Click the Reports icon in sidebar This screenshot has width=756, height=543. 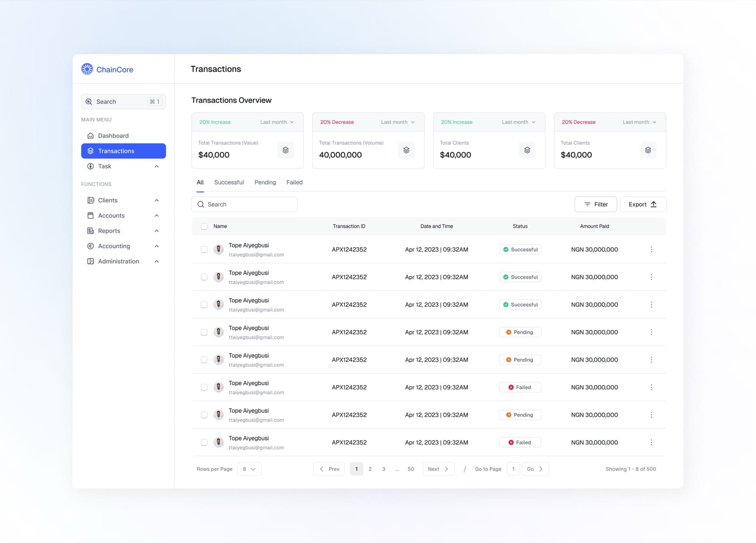click(x=90, y=231)
